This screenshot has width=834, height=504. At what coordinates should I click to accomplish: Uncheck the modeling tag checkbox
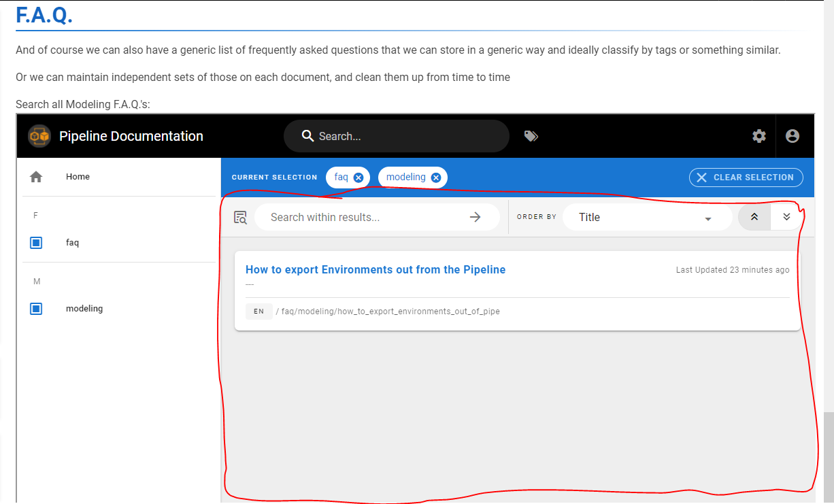(x=37, y=309)
